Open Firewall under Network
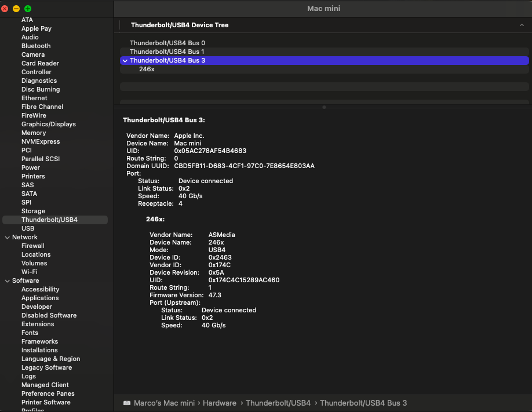 point(32,246)
